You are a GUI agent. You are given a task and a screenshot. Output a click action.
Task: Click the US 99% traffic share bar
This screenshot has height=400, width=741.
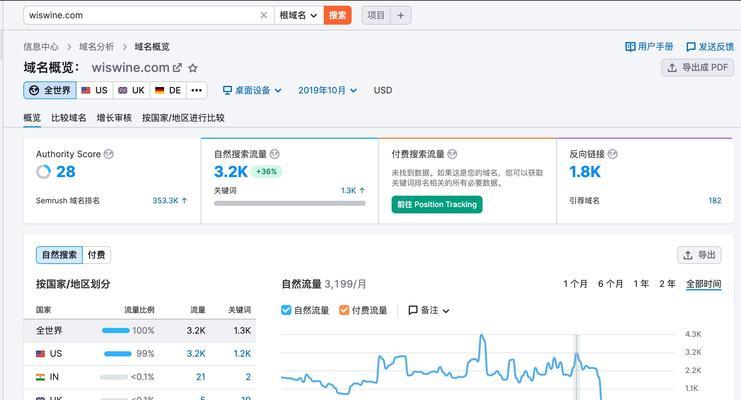pyautogui.click(x=118, y=354)
